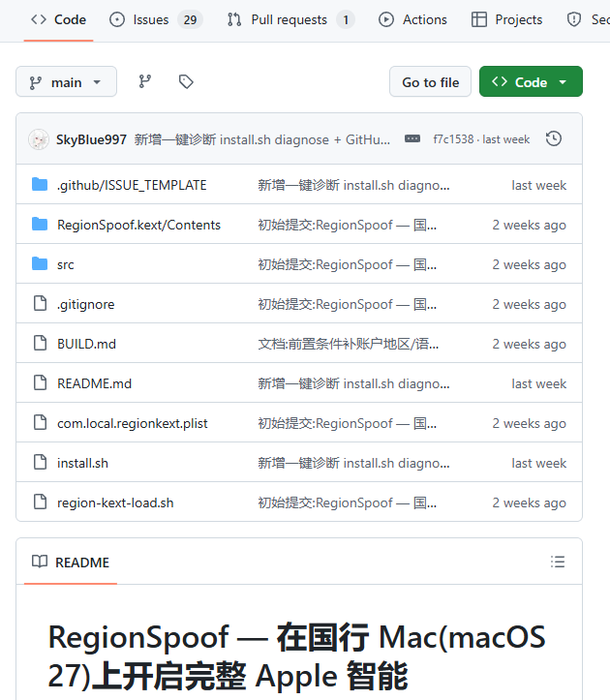The height and width of the screenshot is (700, 610).
Task: Click '2 weeks ago' in the BUILD.md row
Action: coord(530,345)
